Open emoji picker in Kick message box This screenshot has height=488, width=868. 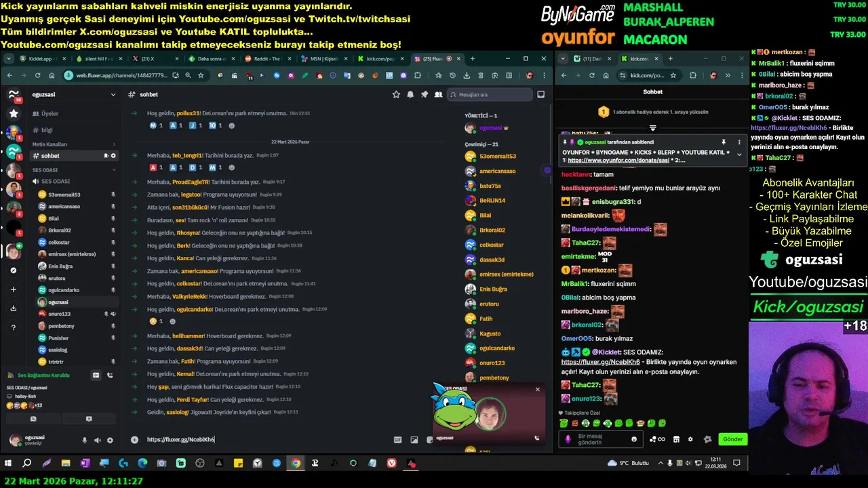(634, 439)
